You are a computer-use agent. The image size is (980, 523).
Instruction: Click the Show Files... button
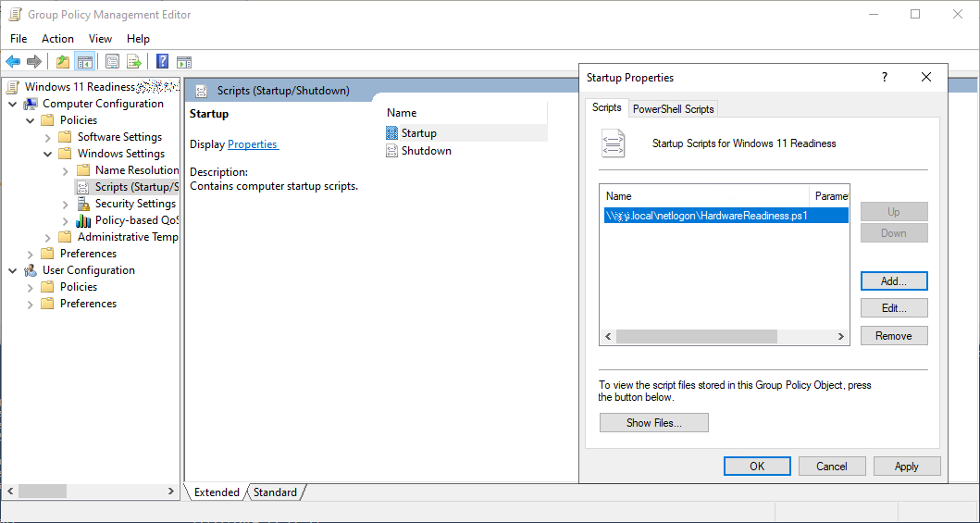pos(653,423)
